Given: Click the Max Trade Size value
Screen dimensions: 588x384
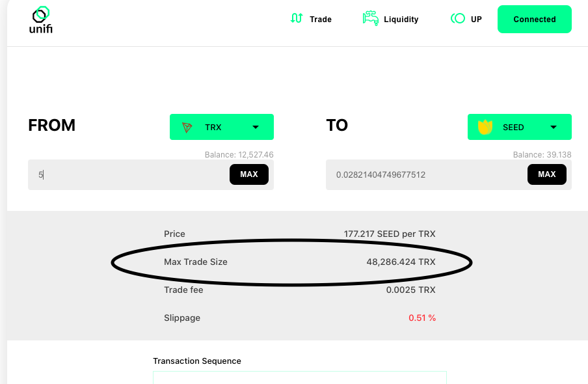Looking at the screenshot, I should tap(401, 262).
